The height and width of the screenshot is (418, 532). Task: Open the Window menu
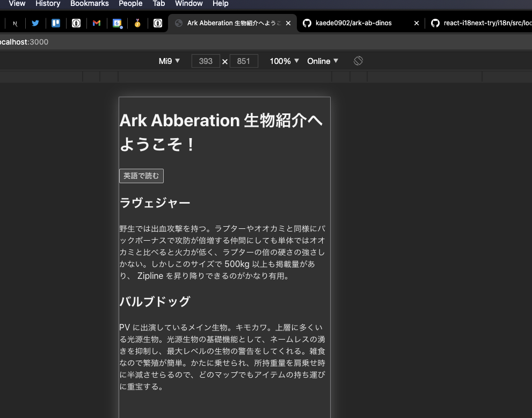188,4
